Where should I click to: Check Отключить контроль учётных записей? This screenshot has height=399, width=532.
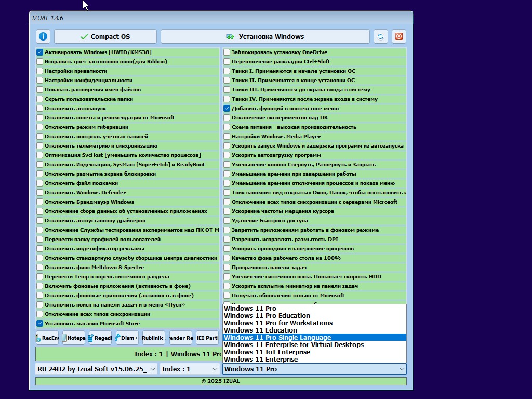click(x=39, y=137)
